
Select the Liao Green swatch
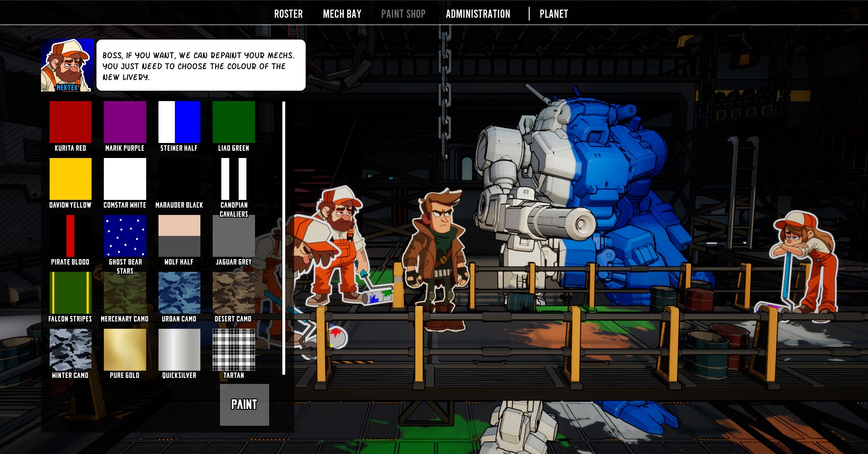coord(234,122)
